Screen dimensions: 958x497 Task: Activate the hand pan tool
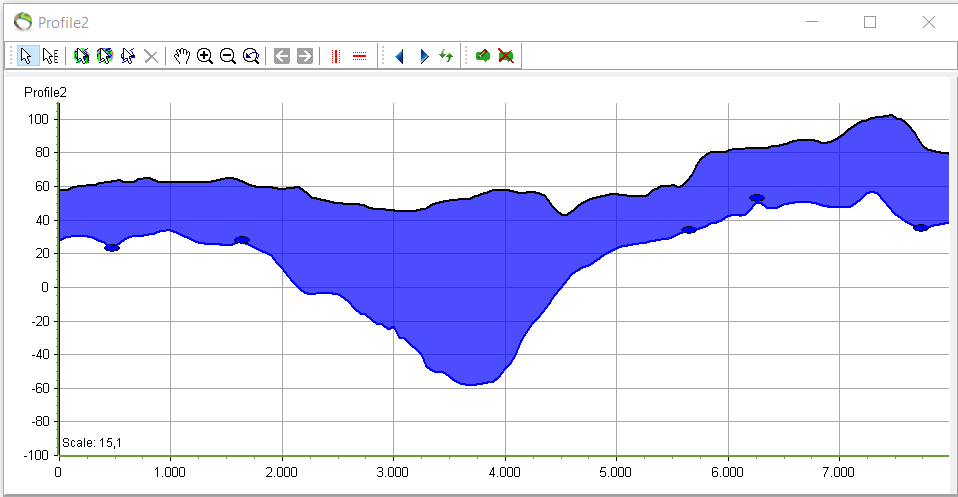point(181,56)
